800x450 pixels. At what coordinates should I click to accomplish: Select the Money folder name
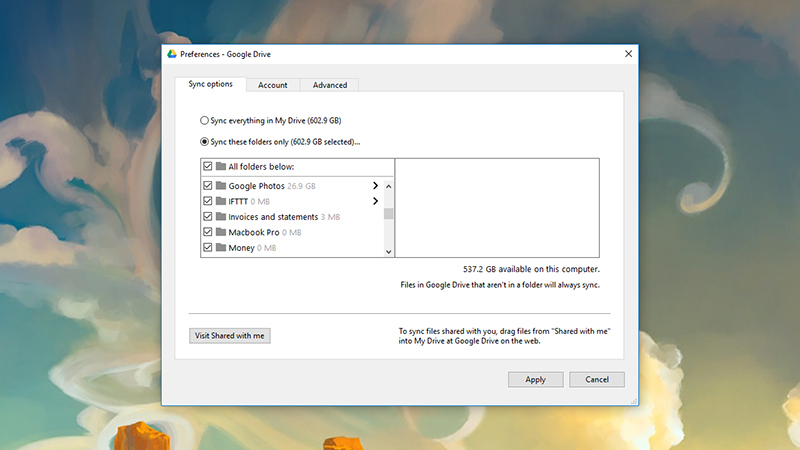point(241,248)
